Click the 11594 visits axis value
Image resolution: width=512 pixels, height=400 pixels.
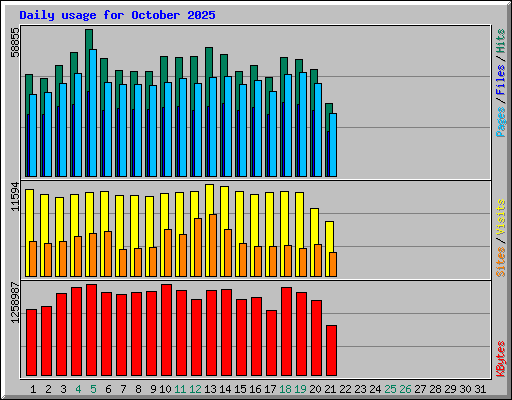click(15, 197)
